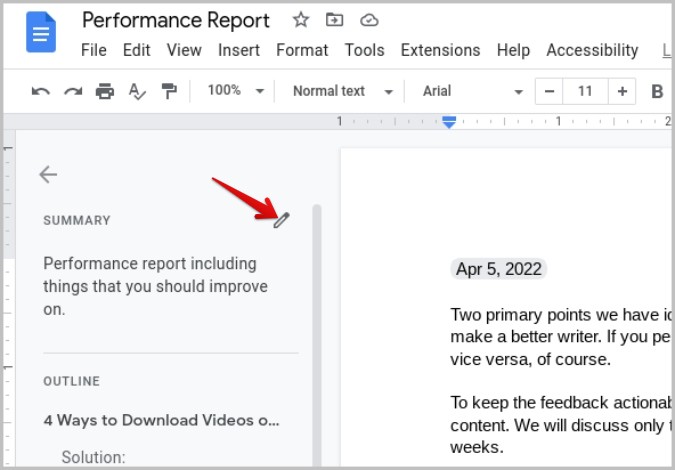Open the zoom 100% dropdown
Image resolution: width=675 pixels, height=470 pixels.
pyautogui.click(x=235, y=91)
